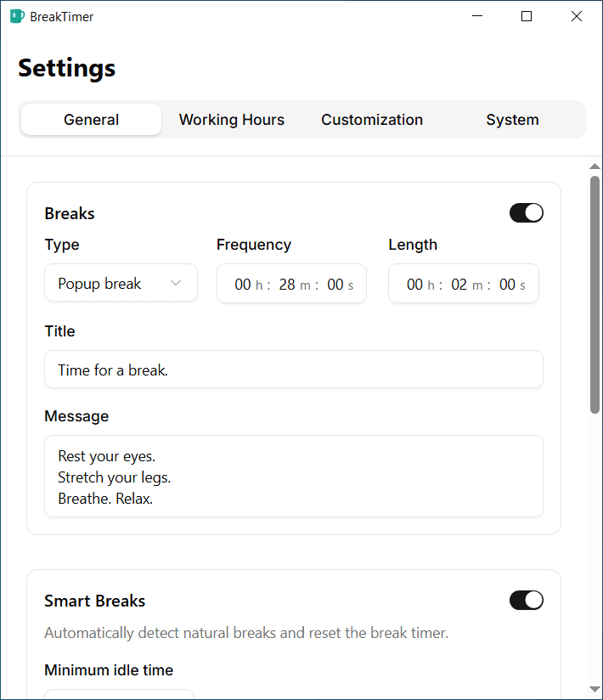603x700 pixels.
Task: Click the Frequency minutes field showing 28
Action: pyautogui.click(x=287, y=285)
